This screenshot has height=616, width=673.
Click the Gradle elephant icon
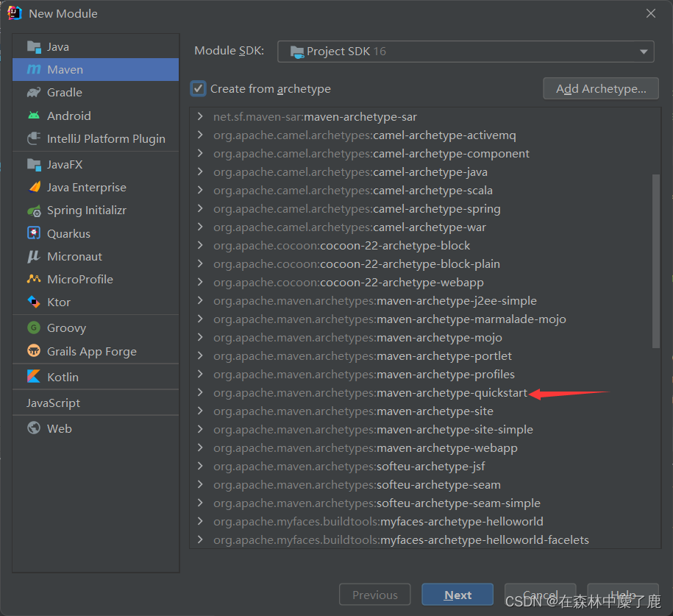click(34, 92)
